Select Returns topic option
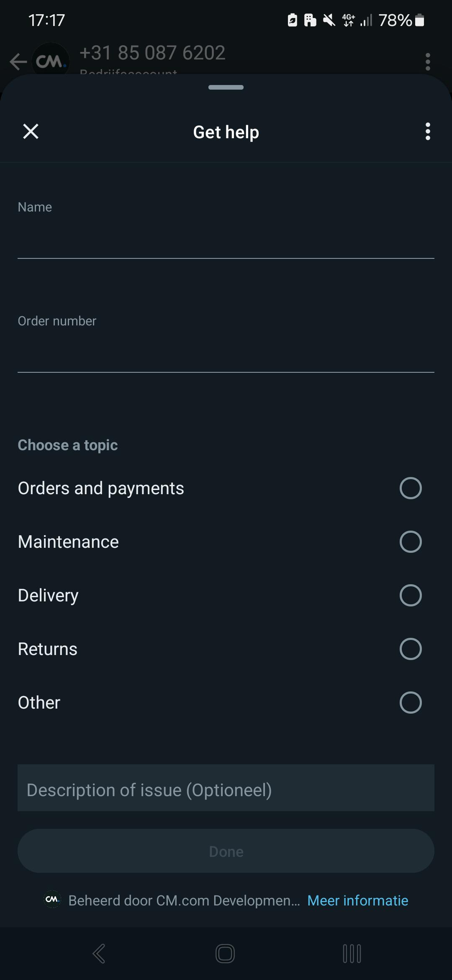This screenshot has width=452, height=980. tap(410, 649)
